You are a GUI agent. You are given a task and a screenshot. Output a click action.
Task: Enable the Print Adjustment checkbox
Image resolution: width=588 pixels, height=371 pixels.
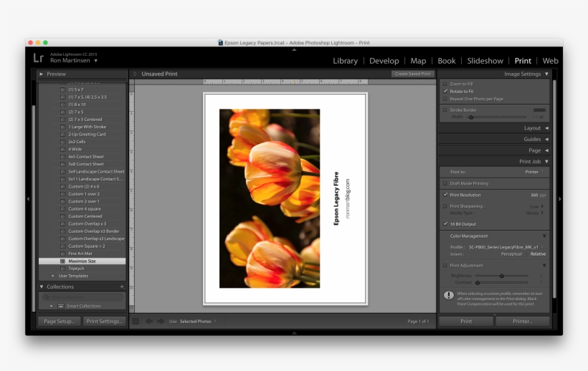click(x=445, y=266)
